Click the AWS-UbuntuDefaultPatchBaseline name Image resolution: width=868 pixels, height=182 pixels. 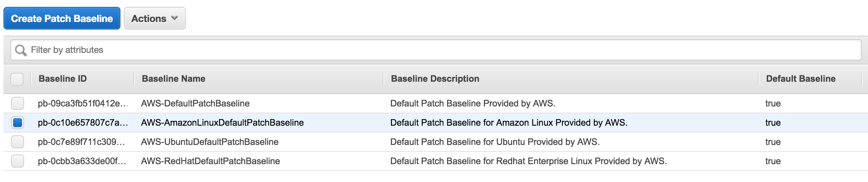coord(210,142)
